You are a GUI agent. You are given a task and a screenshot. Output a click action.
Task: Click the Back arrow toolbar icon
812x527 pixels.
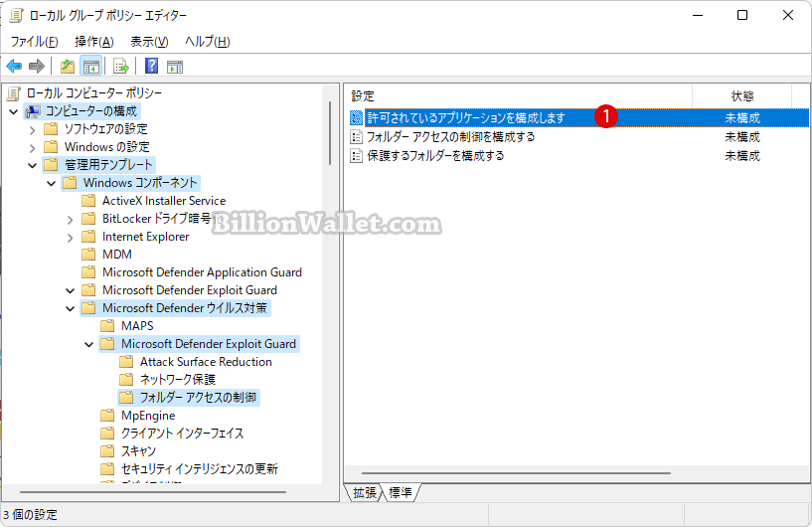point(14,67)
